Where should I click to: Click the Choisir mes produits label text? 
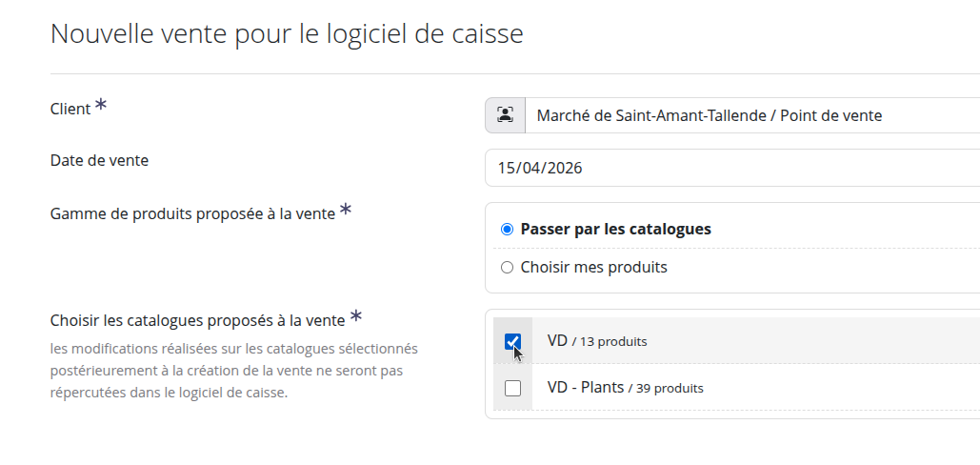(593, 268)
